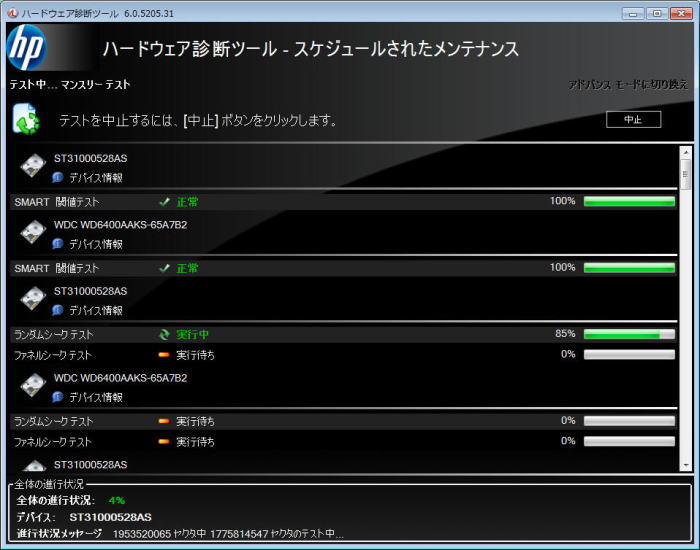Click the orange waiting icon on WDC ランダムシーク row

[164, 421]
